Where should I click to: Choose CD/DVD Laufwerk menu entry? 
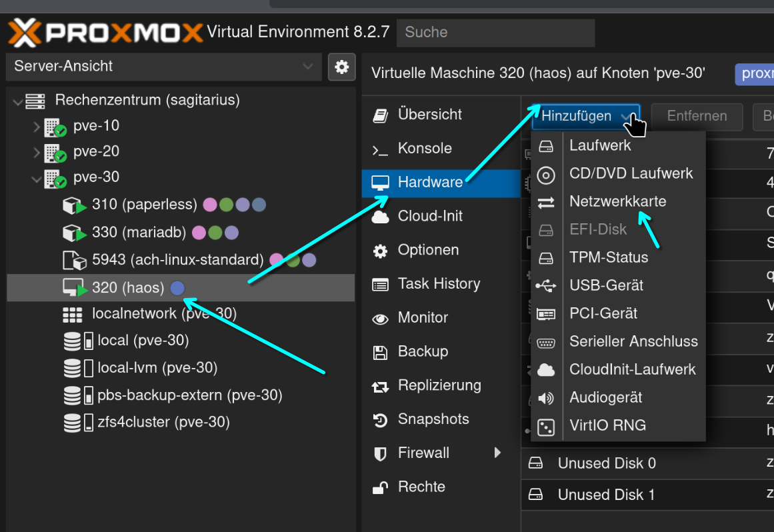[x=618, y=174]
